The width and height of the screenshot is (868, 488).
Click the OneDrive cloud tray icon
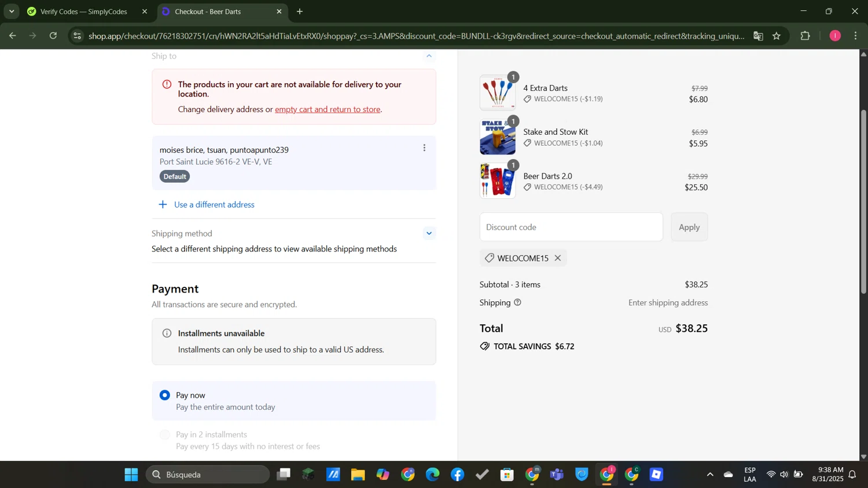pyautogui.click(x=729, y=475)
